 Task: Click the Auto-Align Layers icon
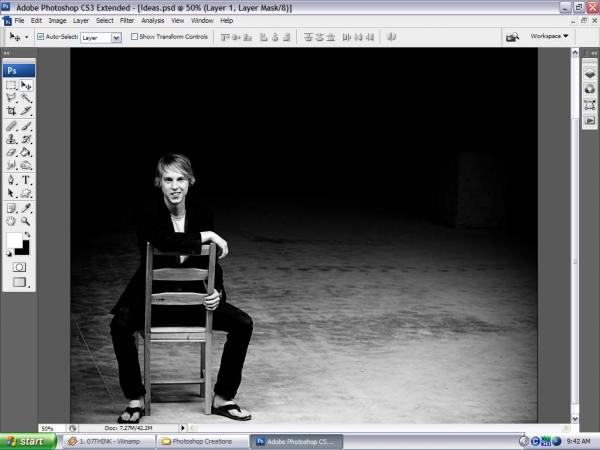[x=391, y=37]
